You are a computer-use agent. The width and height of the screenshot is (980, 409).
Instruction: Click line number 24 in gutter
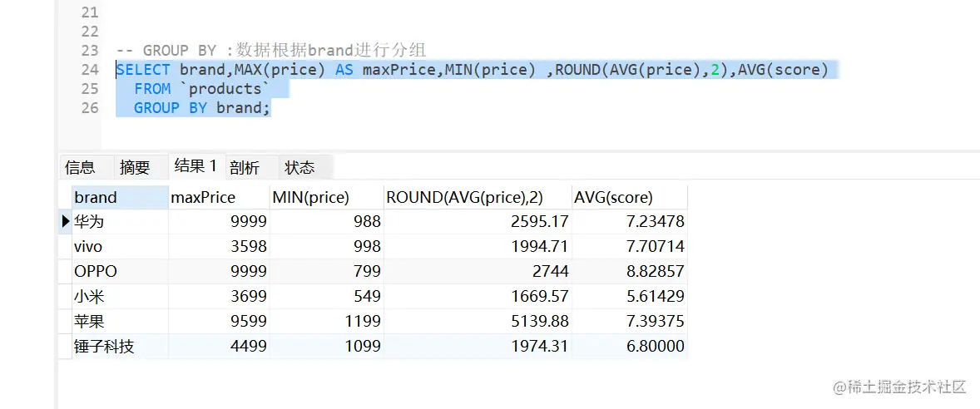90,70
